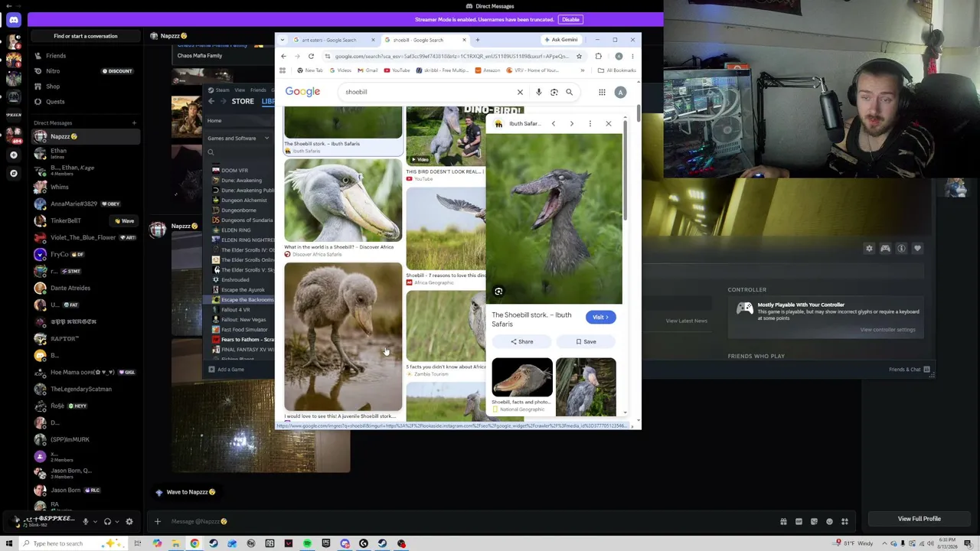Create a new direct message plus icon
The image size is (980, 551).
point(134,122)
